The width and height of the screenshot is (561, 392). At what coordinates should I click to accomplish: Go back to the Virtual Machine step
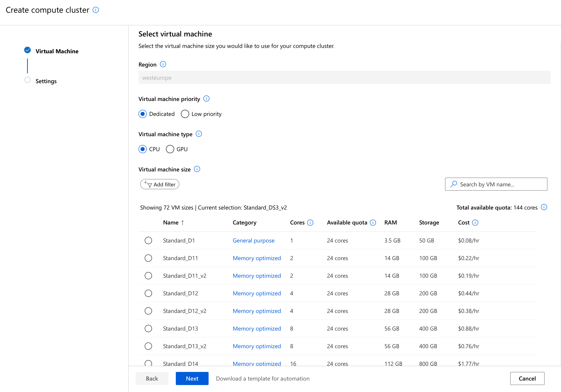coord(57,51)
